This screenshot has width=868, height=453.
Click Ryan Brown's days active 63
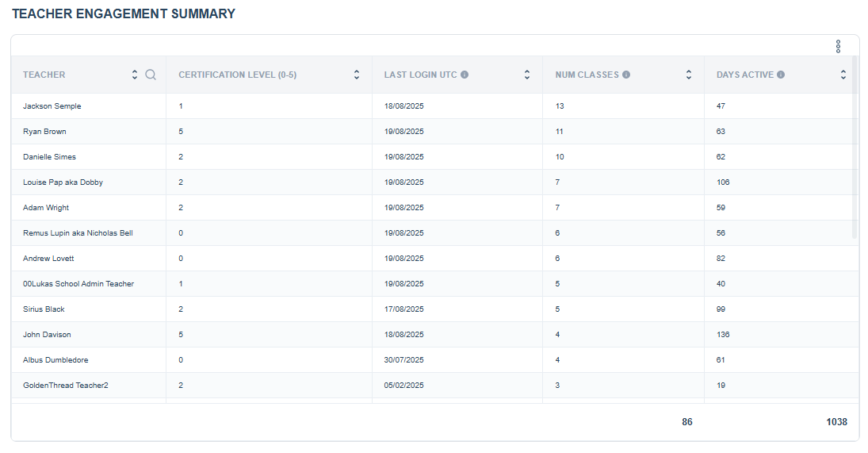click(x=721, y=132)
